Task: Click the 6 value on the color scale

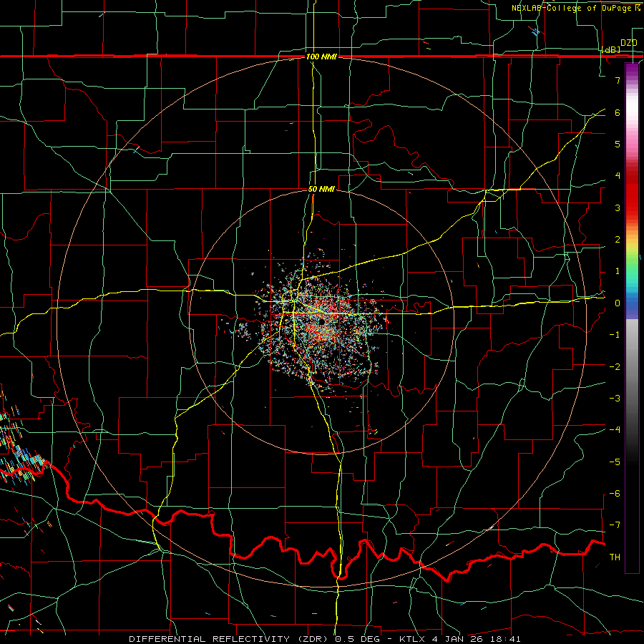Action: click(618, 112)
